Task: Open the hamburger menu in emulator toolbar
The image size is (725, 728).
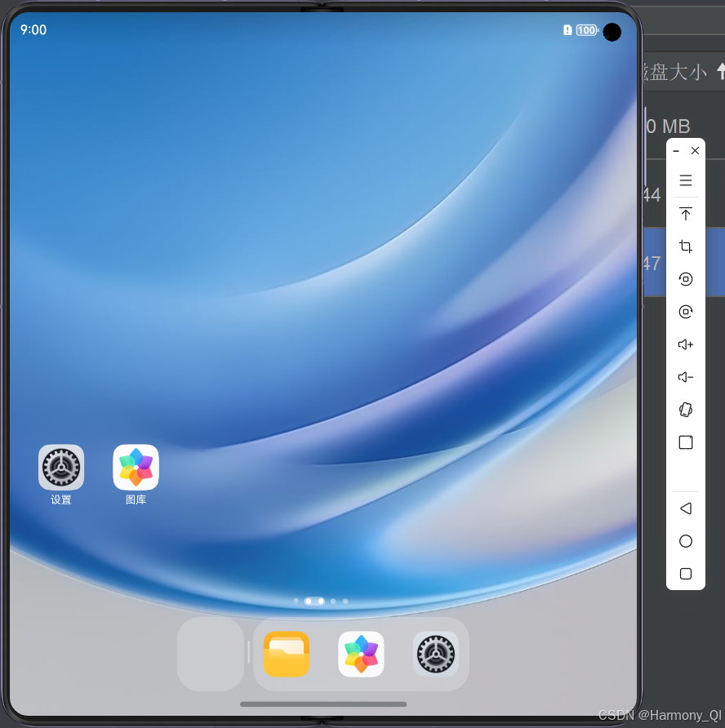Action: click(686, 180)
